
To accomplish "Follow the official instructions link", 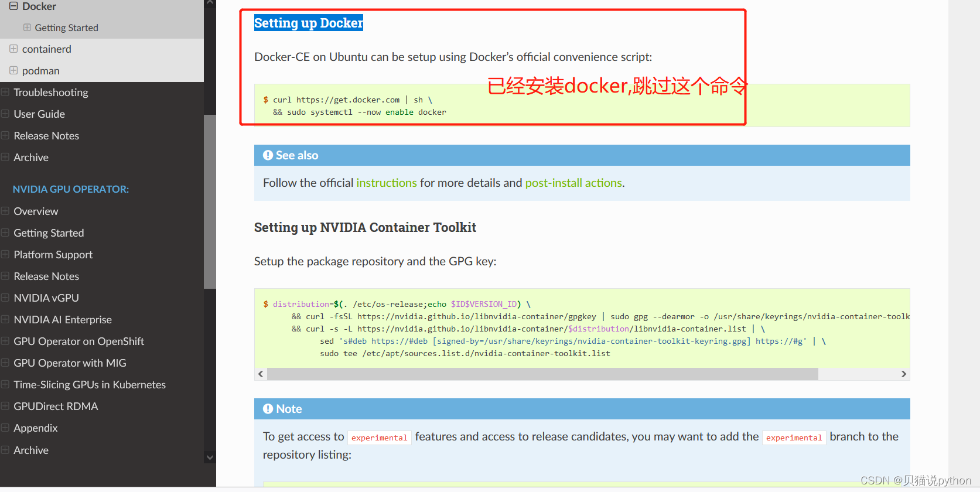I will point(387,183).
